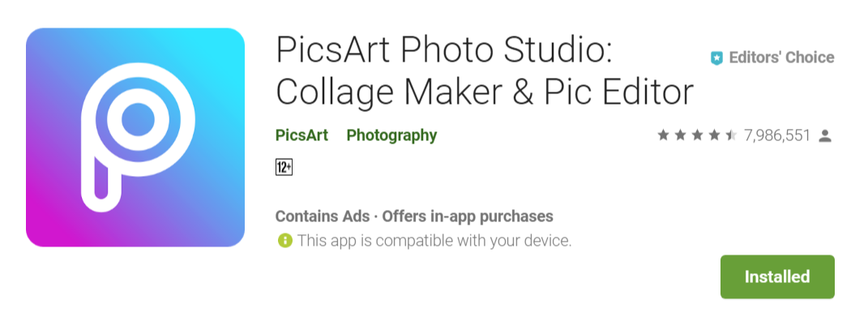868x317 pixels.
Task: Click the fourth rating star
Action: (x=714, y=135)
